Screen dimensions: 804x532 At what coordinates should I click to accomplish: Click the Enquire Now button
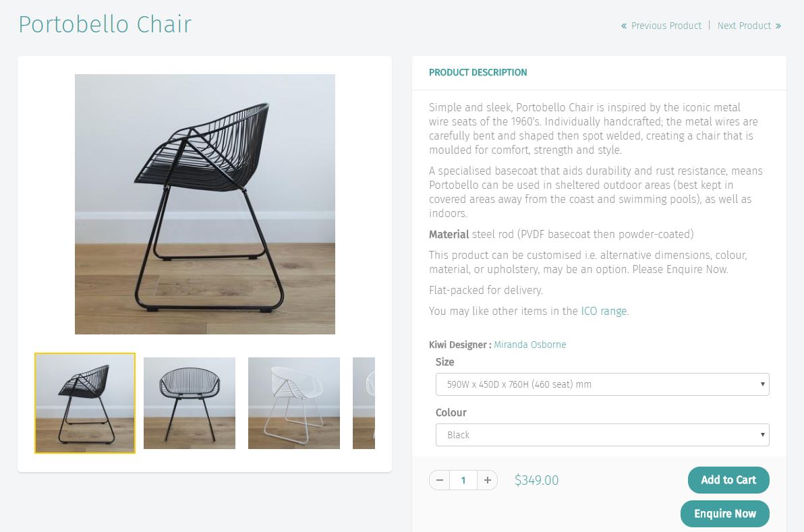click(x=724, y=514)
